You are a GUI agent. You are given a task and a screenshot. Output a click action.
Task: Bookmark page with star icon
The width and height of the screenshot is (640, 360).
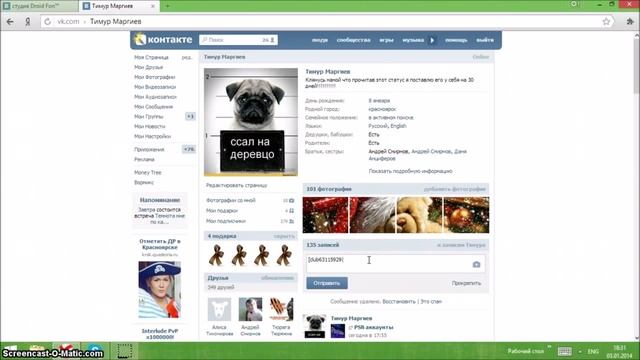pyautogui.click(x=606, y=22)
